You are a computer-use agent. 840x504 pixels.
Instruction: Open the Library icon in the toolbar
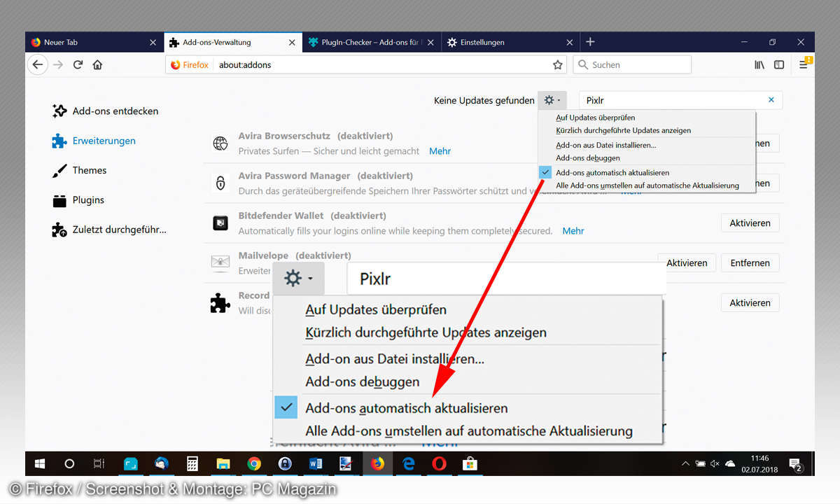click(759, 64)
